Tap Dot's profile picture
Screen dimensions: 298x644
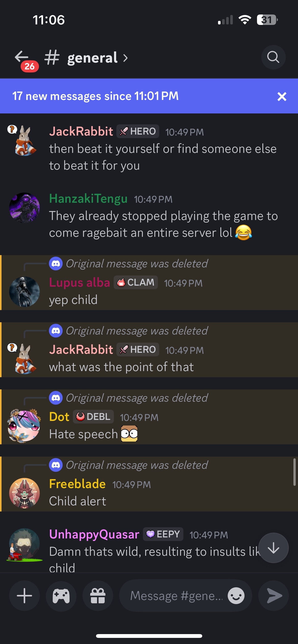point(24,425)
